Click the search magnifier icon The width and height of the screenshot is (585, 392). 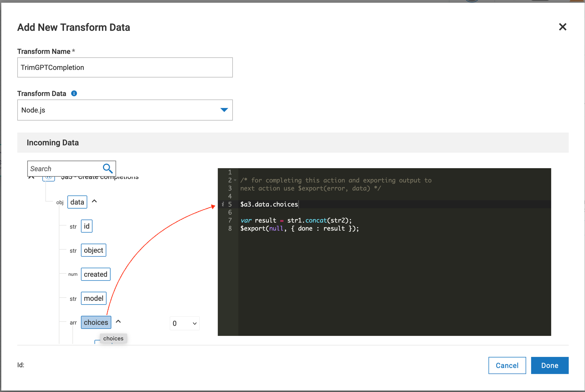[x=108, y=168]
